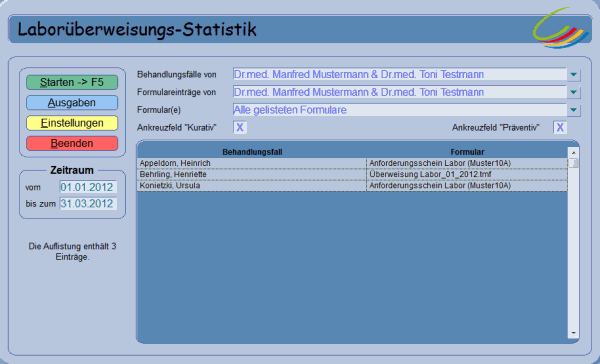Screen dimensions: 600x364
Task: Click the list scrollbar thumb
Action: pyautogui.click(x=573, y=163)
